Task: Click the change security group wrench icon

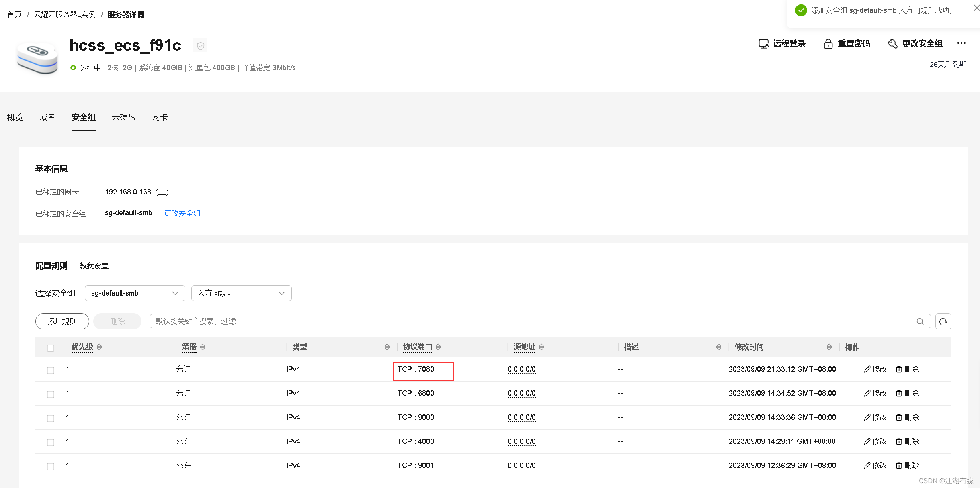Action: 893,44
